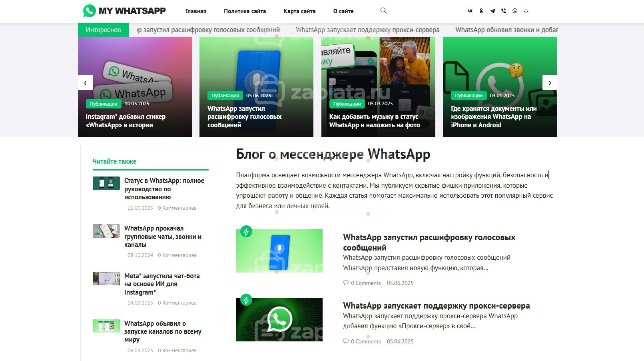Viewport: 644px width, 361px height.
Task: Open sidebar article 'Статус в WhatsApp: полное руководство'
Action: coord(164,189)
